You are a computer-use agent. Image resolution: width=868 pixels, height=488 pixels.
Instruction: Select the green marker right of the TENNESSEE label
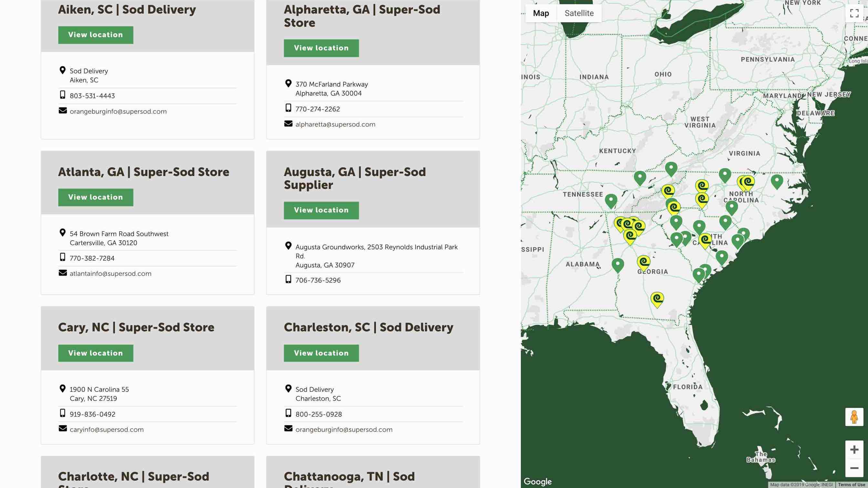pos(611,201)
